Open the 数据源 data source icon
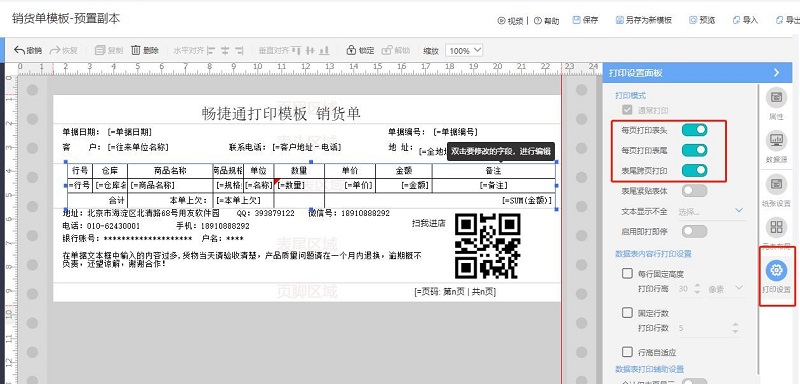Screen dimensions: 800x384 click(777, 140)
